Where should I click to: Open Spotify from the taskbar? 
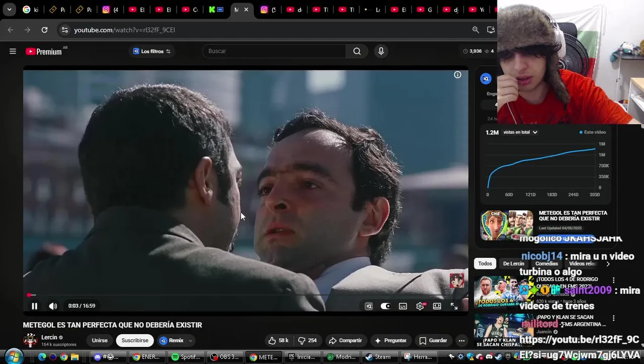(185, 356)
